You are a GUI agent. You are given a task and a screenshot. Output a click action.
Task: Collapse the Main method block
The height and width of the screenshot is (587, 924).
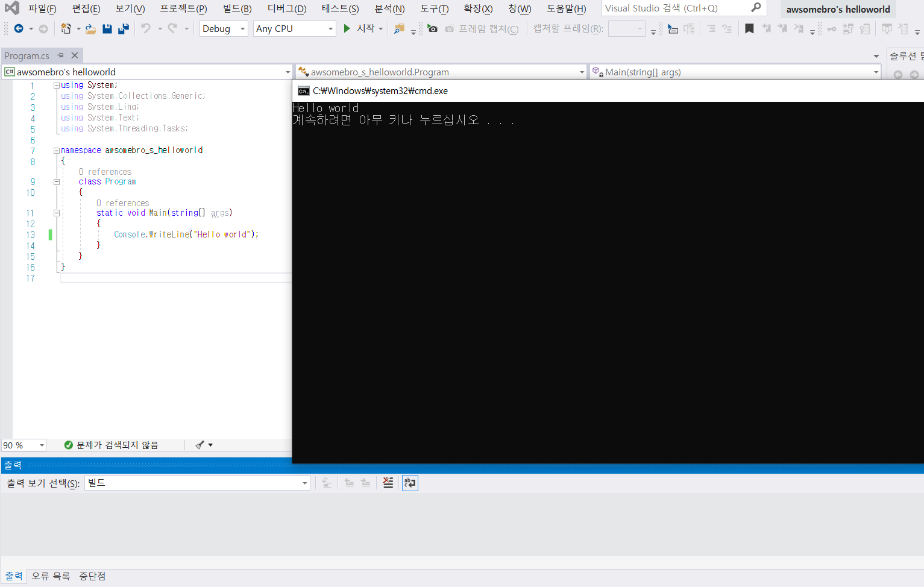(57, 213)
